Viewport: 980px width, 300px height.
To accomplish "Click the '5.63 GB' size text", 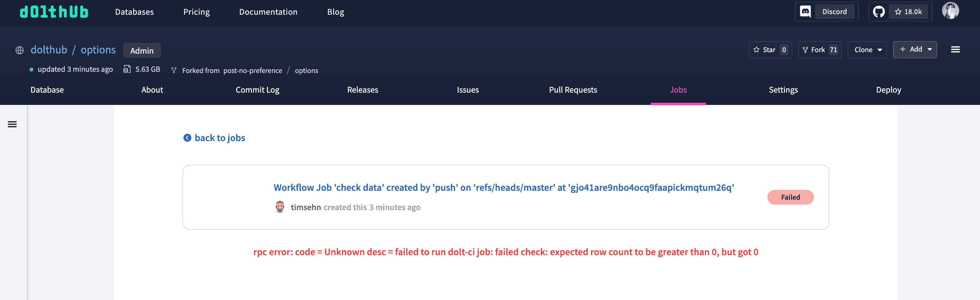I will (x=148, y=69).
